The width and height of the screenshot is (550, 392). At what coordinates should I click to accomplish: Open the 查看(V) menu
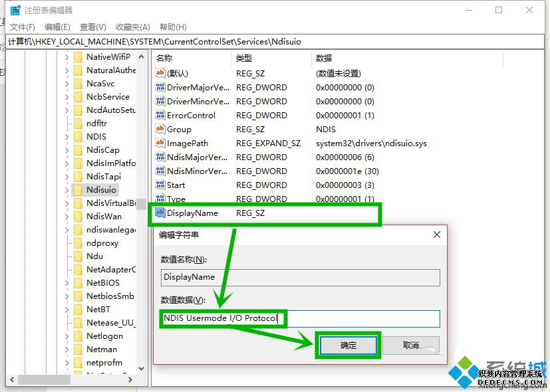coord(93,27)
